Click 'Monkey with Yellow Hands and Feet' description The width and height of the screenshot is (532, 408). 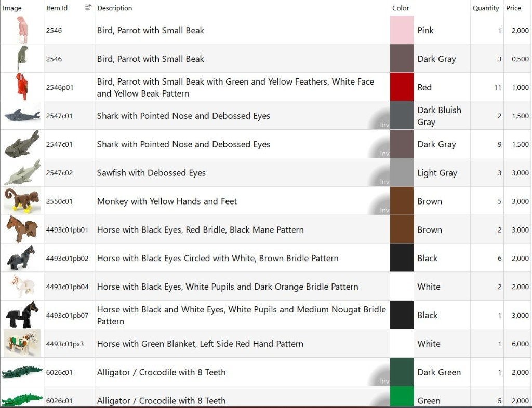click(167, 201)
